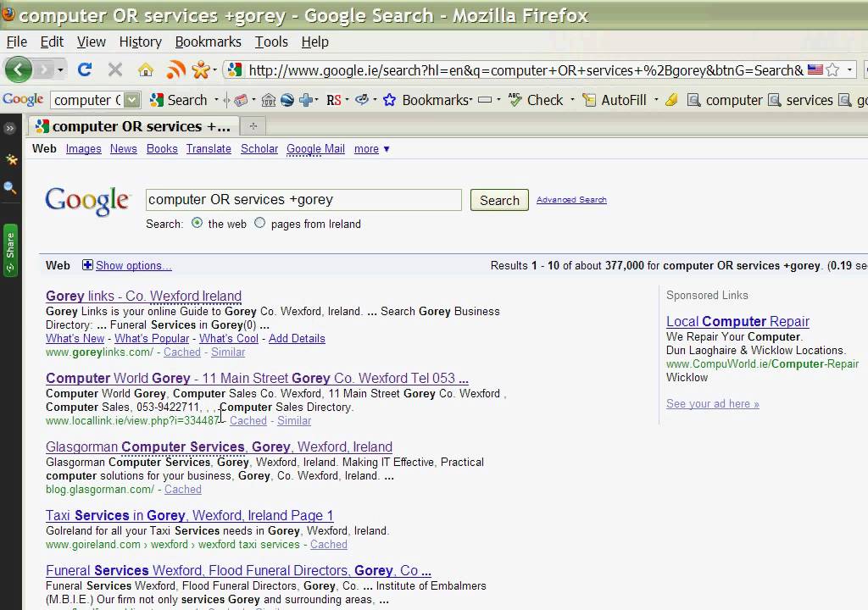Bookmark this page with the star icon
The width and height of the screenshot is (868, 610).
[832, 69]
